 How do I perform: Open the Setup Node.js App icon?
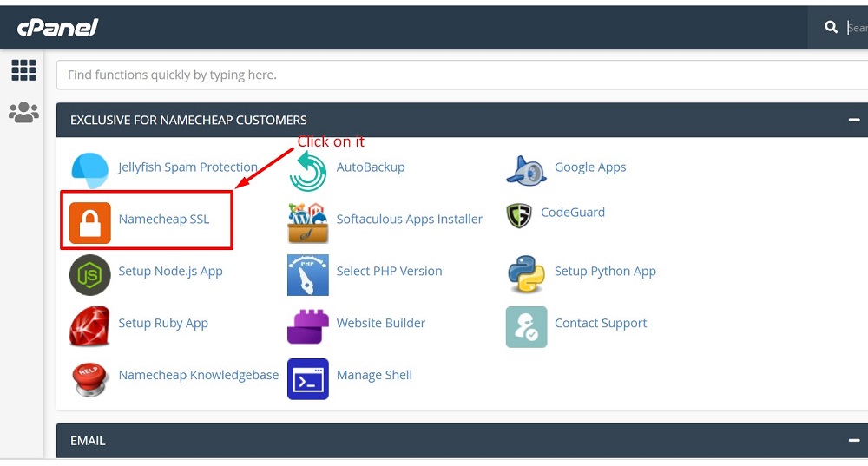[x=89, y=275]
